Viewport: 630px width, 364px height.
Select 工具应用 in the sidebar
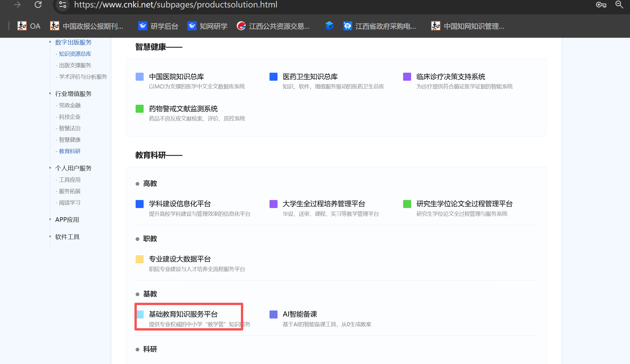(x=70, y=180)
